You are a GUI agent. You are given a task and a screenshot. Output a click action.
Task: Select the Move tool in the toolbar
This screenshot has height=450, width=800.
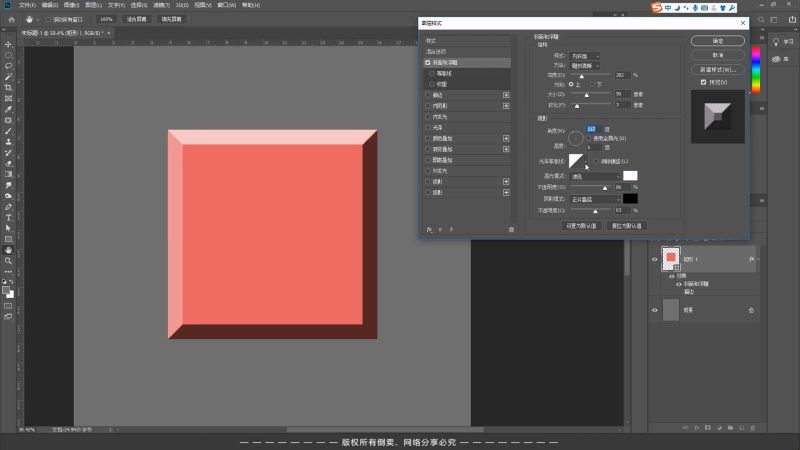coord(8,44)
